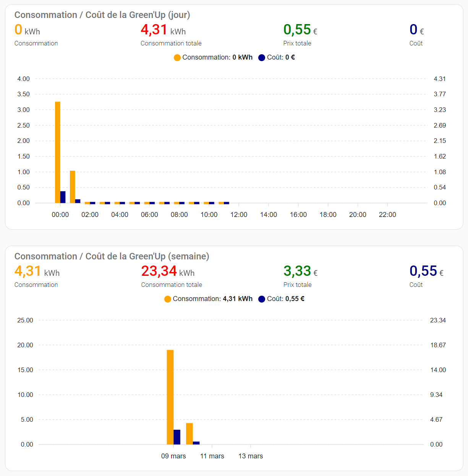Click the blue cost bar at 00:00

[x=63, y=197]
